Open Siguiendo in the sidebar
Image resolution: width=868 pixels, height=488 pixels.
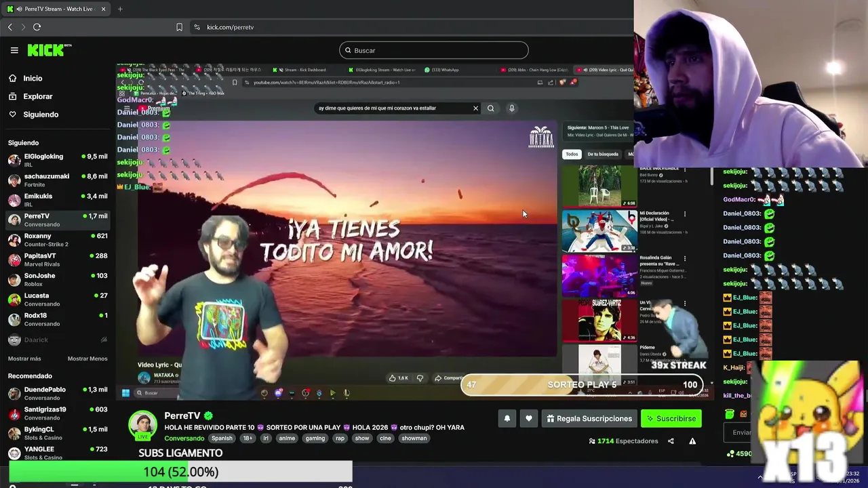coord(41,115)
